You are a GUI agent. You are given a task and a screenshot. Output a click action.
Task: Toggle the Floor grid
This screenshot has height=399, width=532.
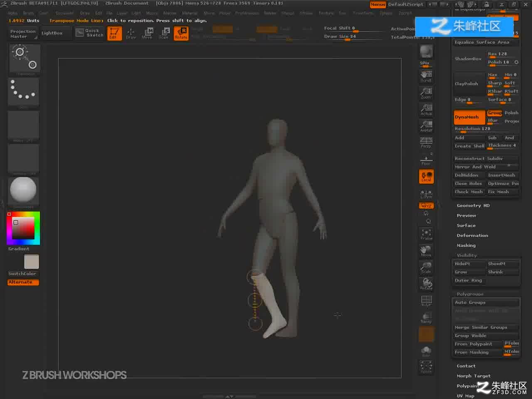[426, 159]
